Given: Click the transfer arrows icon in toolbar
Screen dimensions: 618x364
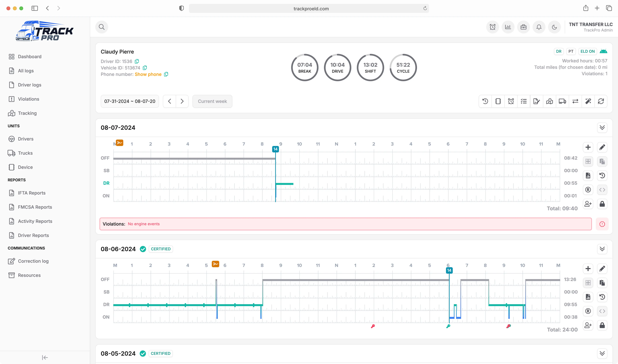Looking at the screenshot, I should click(x=575, y=101).
